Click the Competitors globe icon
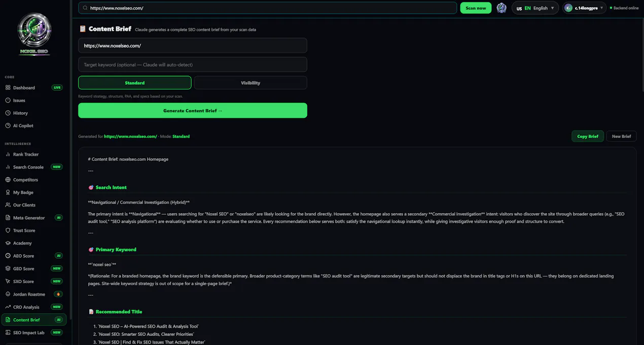This screenshot has height=345, width=644. tap(8, 180)
